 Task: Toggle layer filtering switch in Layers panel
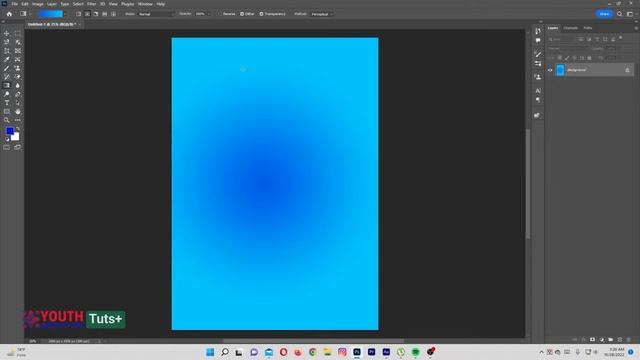(x=621, y=38)
